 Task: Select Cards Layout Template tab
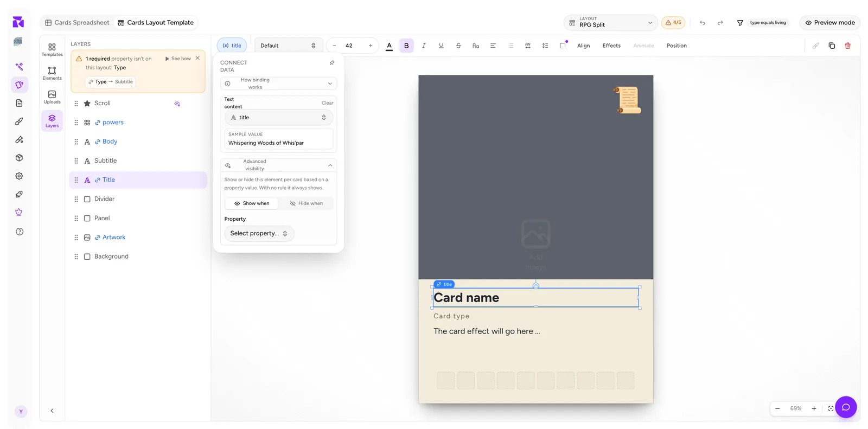click(156, 23)
